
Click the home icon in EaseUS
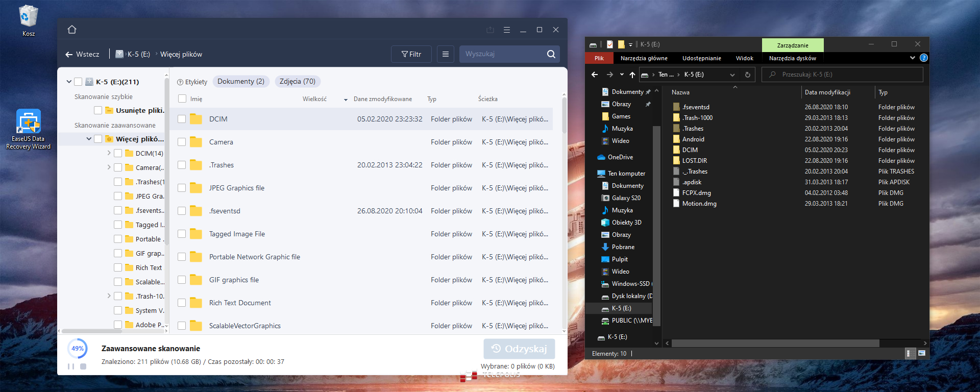72,30
